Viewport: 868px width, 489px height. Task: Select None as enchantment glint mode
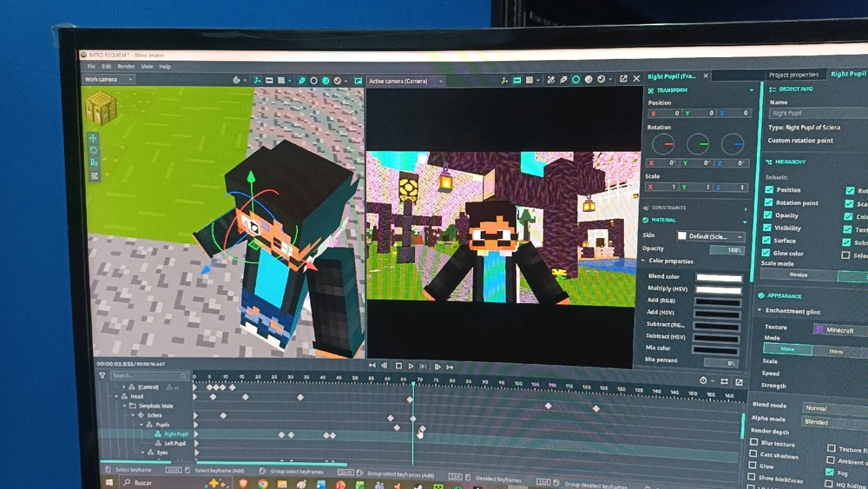click(x=787, y=349)
